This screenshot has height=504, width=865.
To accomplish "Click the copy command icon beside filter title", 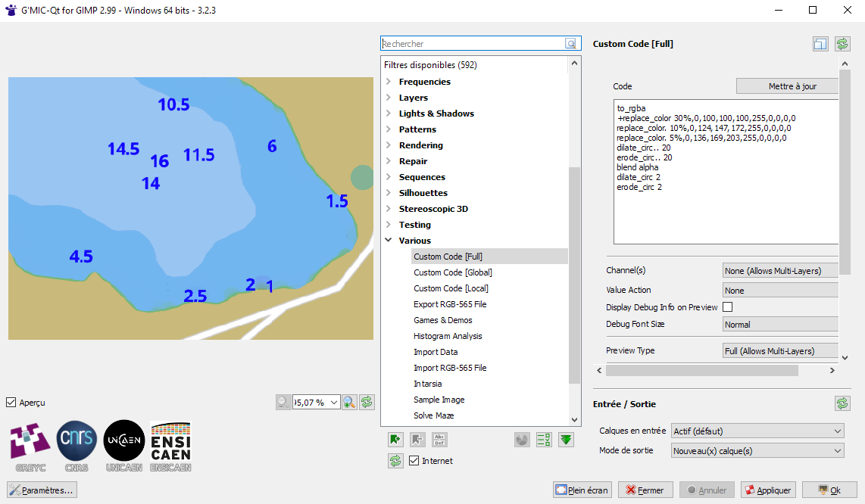I will point(820,44).
